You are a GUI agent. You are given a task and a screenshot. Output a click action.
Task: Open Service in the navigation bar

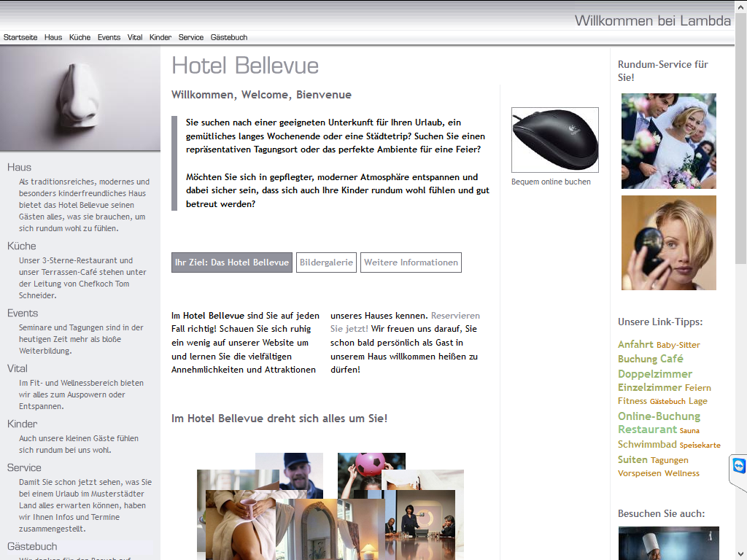(x=191, y=37)
